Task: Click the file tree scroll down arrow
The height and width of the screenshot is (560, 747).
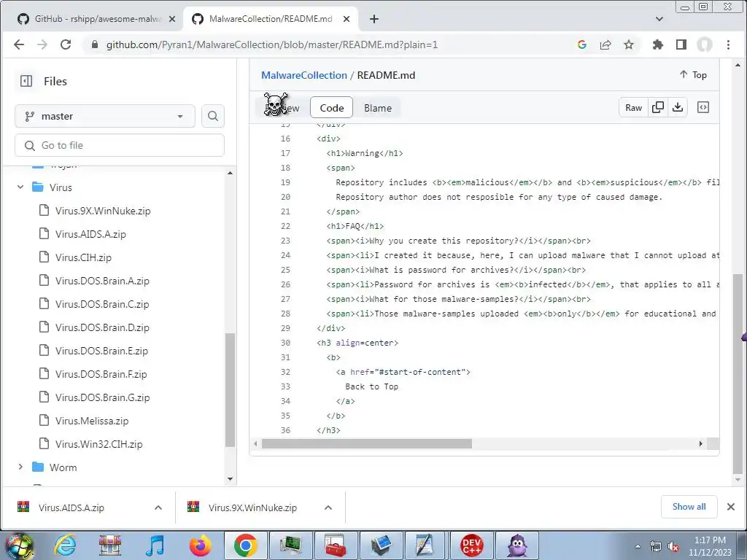Action: point(230,478)
